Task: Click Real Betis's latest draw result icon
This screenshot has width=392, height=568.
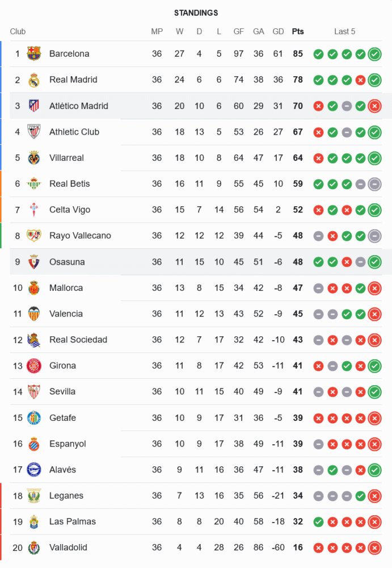Action: click(x=374, y=184)
